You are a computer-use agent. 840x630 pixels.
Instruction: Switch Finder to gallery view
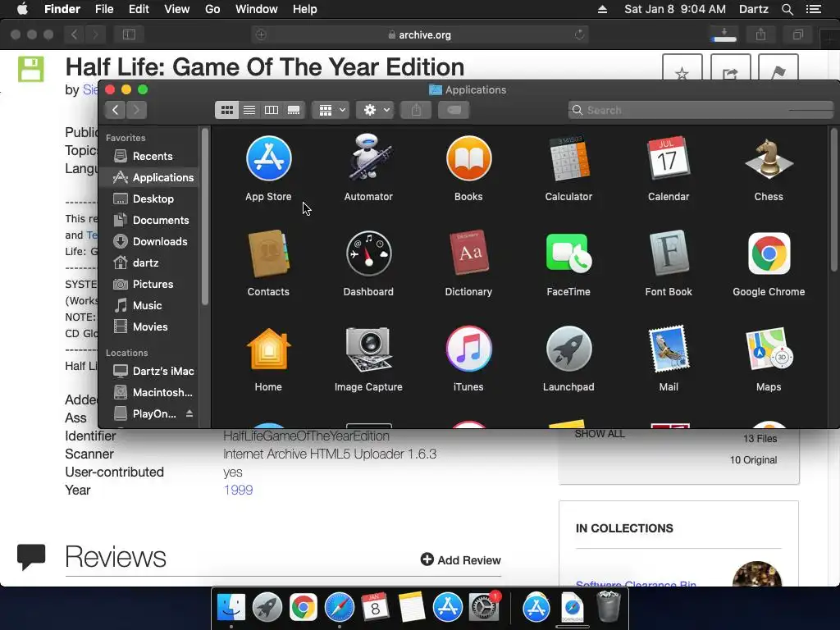[x=294, y=111]
